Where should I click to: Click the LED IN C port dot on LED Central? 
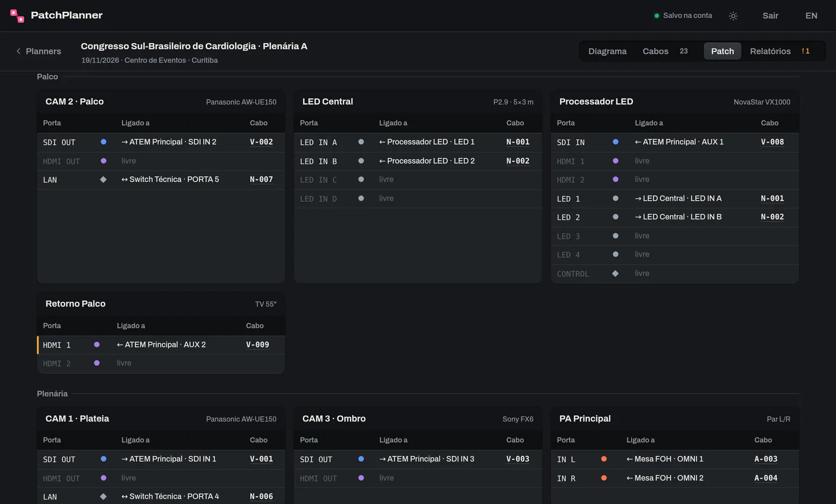pyautogui.click(x=361, y=179)
